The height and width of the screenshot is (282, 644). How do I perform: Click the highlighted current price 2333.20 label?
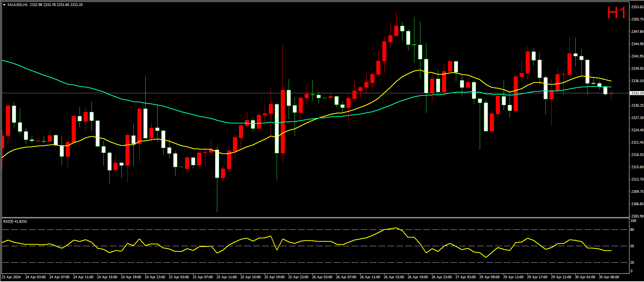637,93
